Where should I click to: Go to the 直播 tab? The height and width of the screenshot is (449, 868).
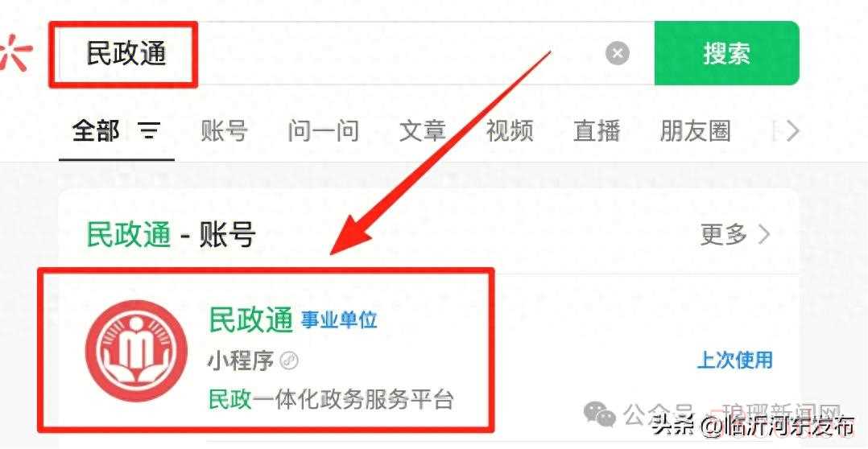tap(597, 131)
